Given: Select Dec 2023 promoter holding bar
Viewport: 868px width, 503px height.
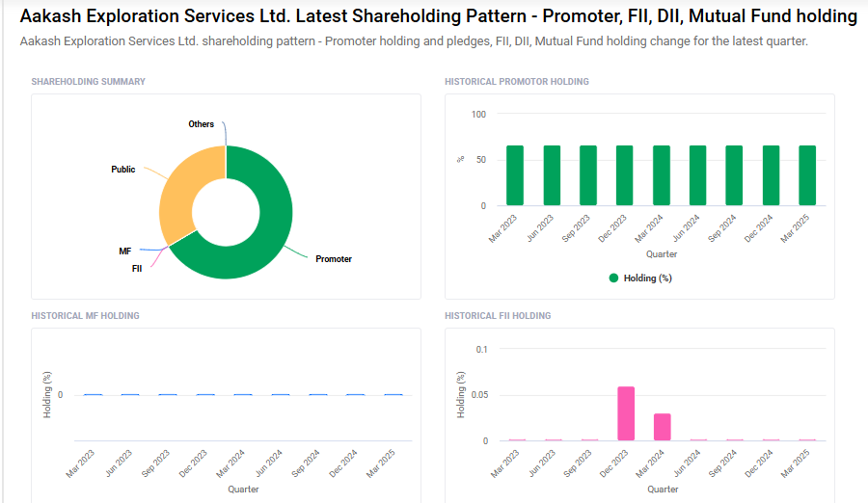Looking at the screenshot, I should tap(624, 175).
